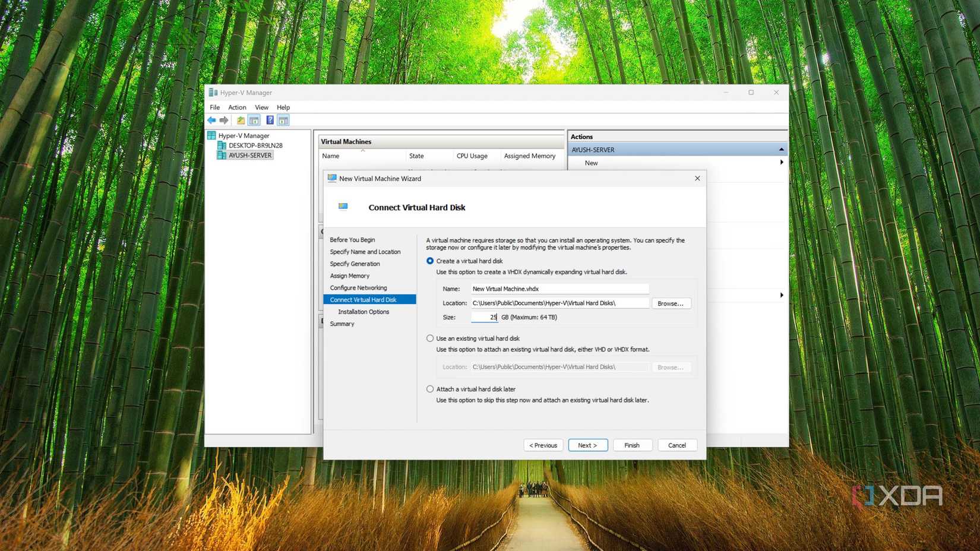Open Help using the question mark toolbar icon
The image size is (980, 551).
270,120
